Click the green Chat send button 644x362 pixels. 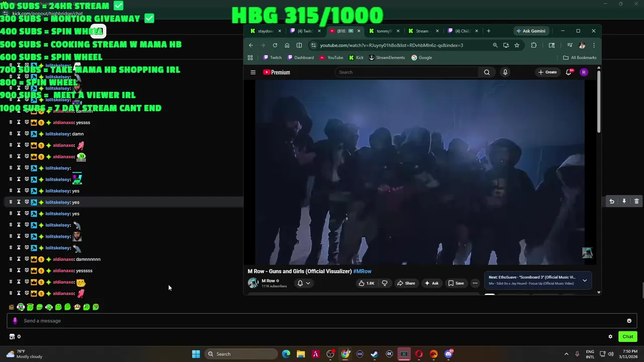pyautogui.click(x=627, y=337)
